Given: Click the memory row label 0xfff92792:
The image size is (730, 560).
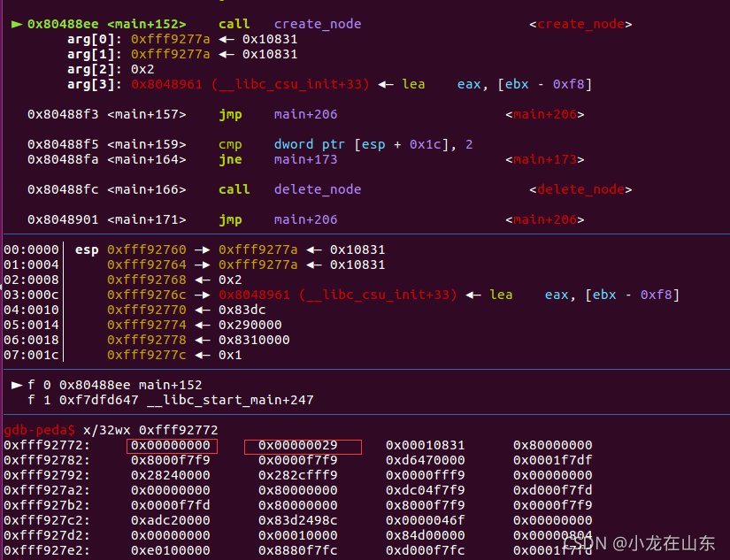Looking at the screenshot, I should click(47, 476).
